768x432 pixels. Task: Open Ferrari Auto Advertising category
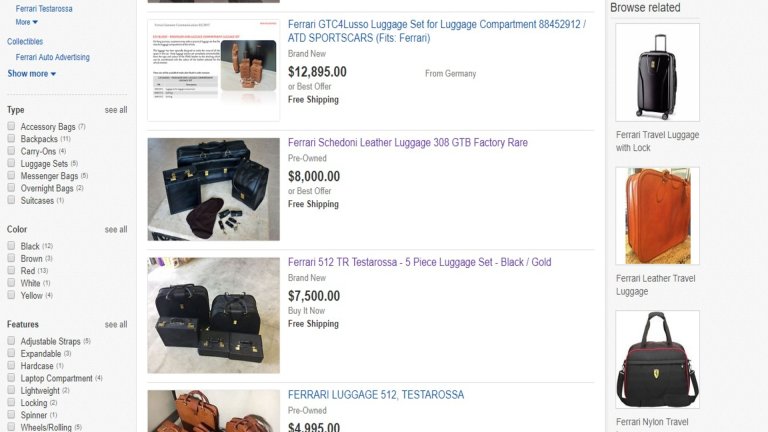52,57
